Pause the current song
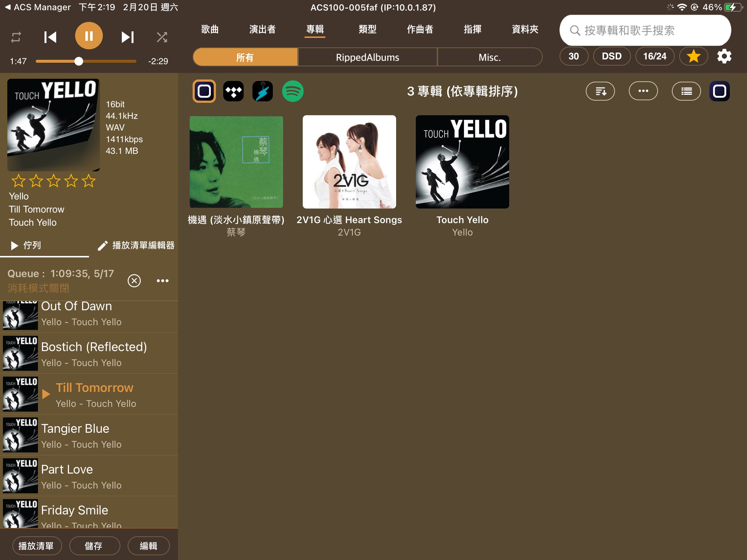 [89, 36]
